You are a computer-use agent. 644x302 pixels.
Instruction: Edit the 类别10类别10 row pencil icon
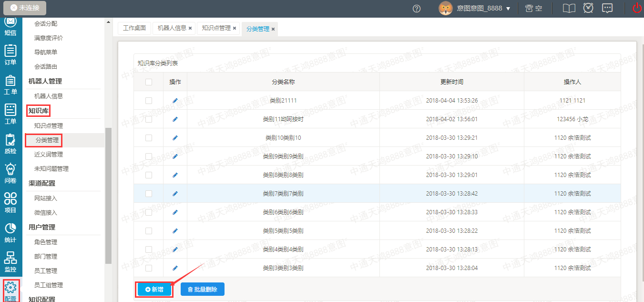[175, 138]
